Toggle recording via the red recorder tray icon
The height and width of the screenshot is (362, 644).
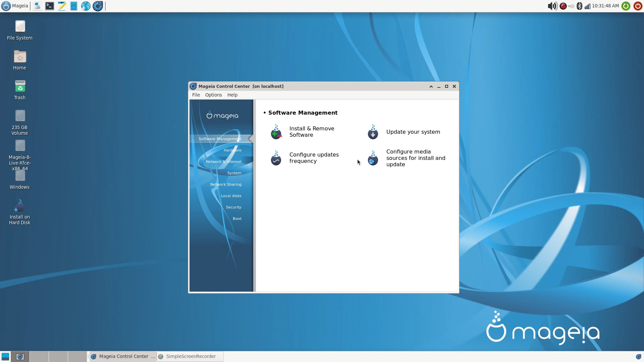click(x=563, y=6)
